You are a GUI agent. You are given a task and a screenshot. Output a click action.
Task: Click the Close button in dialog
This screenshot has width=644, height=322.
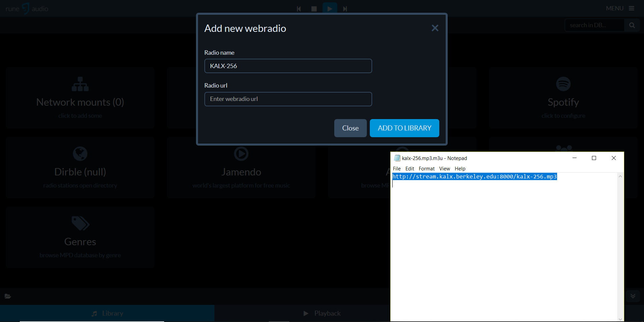coord(350,128)
